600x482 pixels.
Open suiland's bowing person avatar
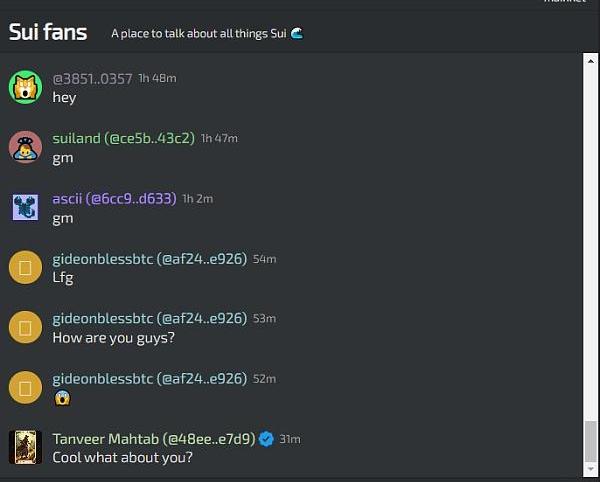pos(25,147)
